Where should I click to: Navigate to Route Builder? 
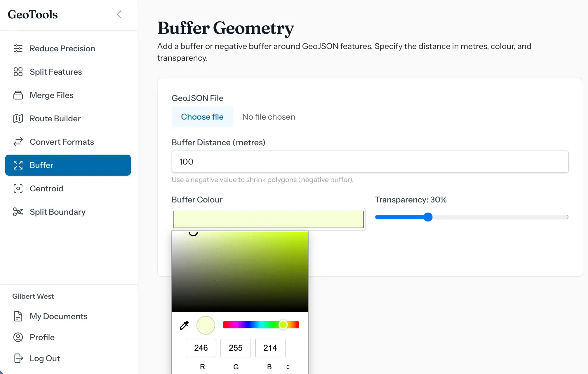click(x=68, y=118)
